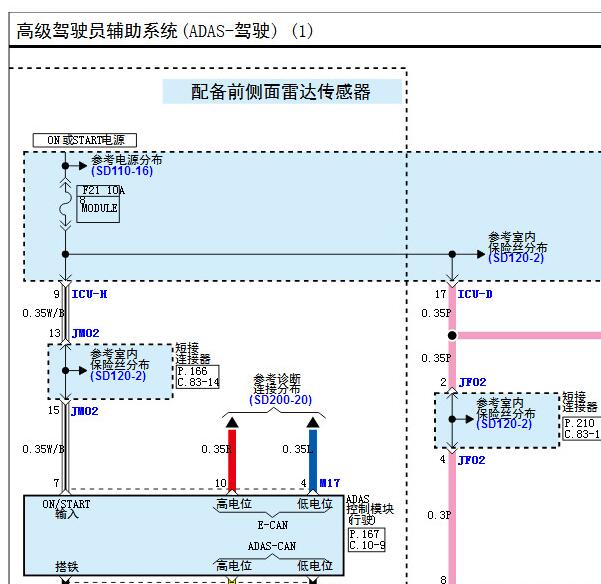Select the E-CAN label in ADAS module
This screenshot has height=584, width=601.
click(x=273, y=525)
